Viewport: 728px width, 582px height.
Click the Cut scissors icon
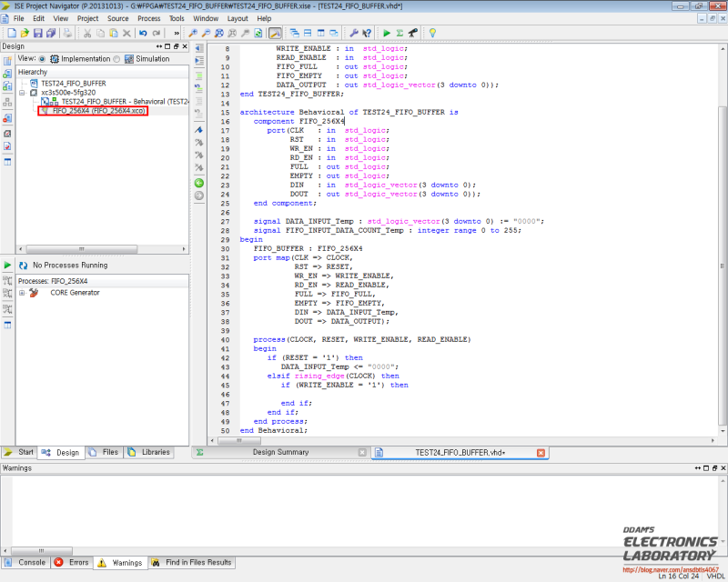pos(87,33)
